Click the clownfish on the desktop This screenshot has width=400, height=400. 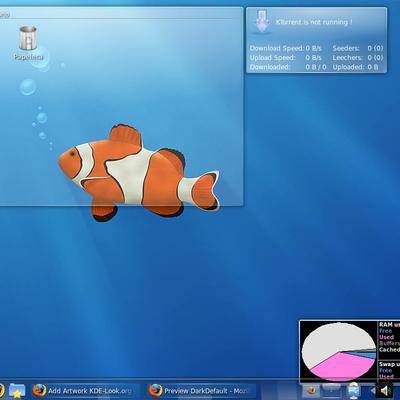(x=138, y=173)
